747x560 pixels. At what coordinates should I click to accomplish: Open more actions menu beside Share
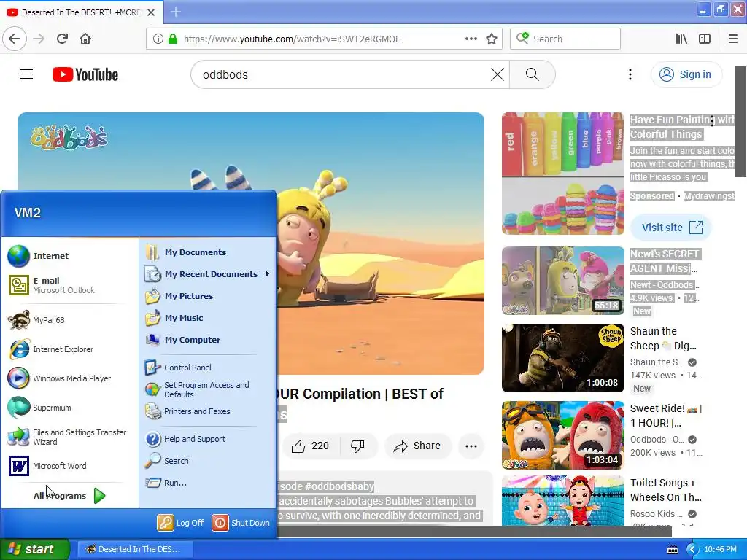(x=471, y=446)
